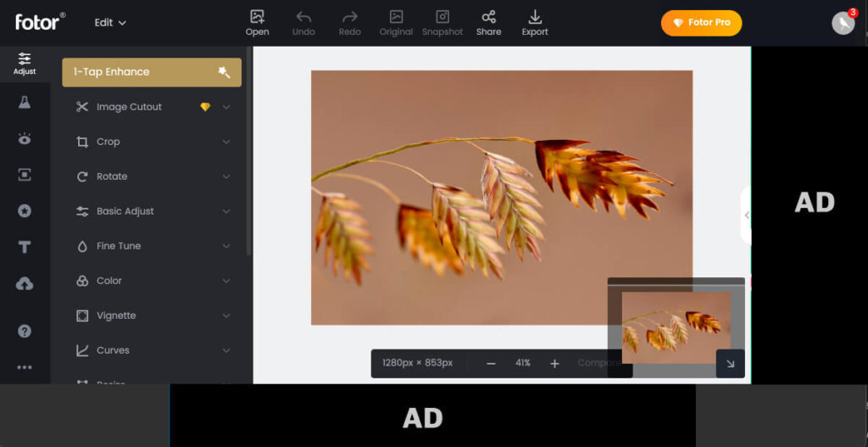This screenshot has width=868, height=447.
Task: Collapse the right ad panel with the arrow handle
Action: coord(746,215)
